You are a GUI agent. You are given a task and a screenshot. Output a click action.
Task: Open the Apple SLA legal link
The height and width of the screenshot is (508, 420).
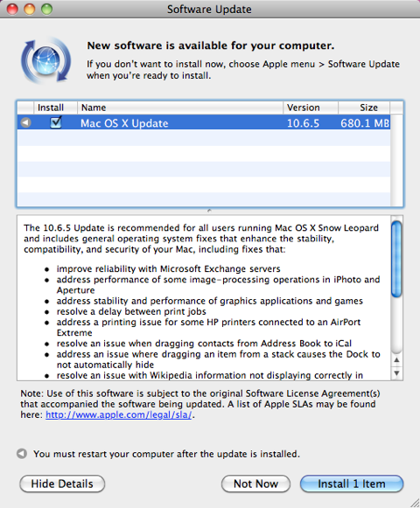point(119,414)
